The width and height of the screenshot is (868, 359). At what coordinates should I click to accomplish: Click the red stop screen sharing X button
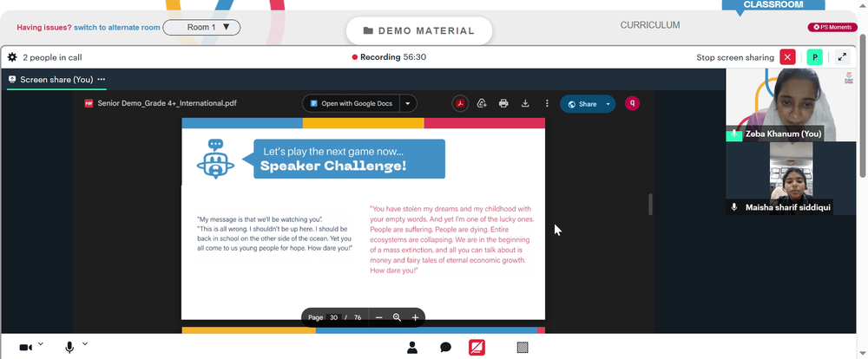click(787, 57)
